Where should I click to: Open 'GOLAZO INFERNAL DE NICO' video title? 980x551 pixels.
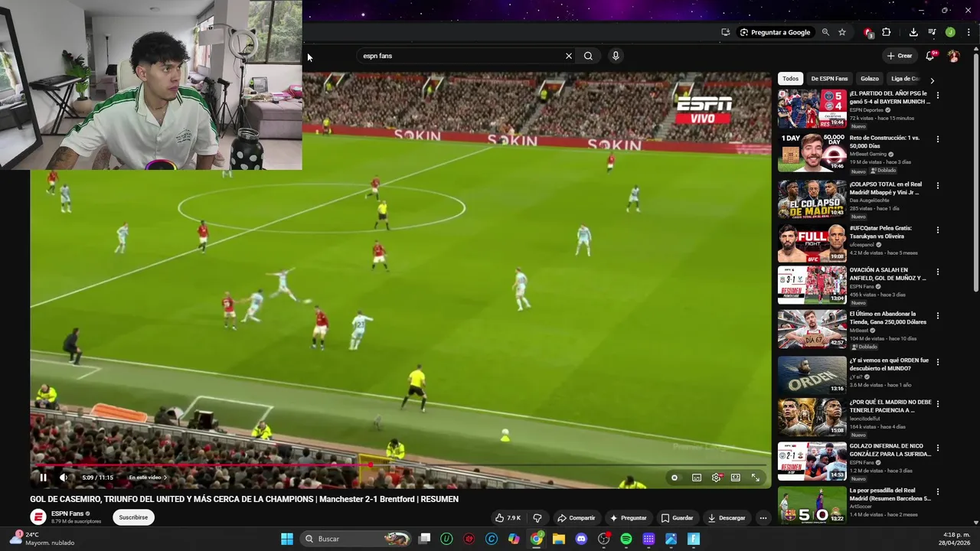coord(890,450)
